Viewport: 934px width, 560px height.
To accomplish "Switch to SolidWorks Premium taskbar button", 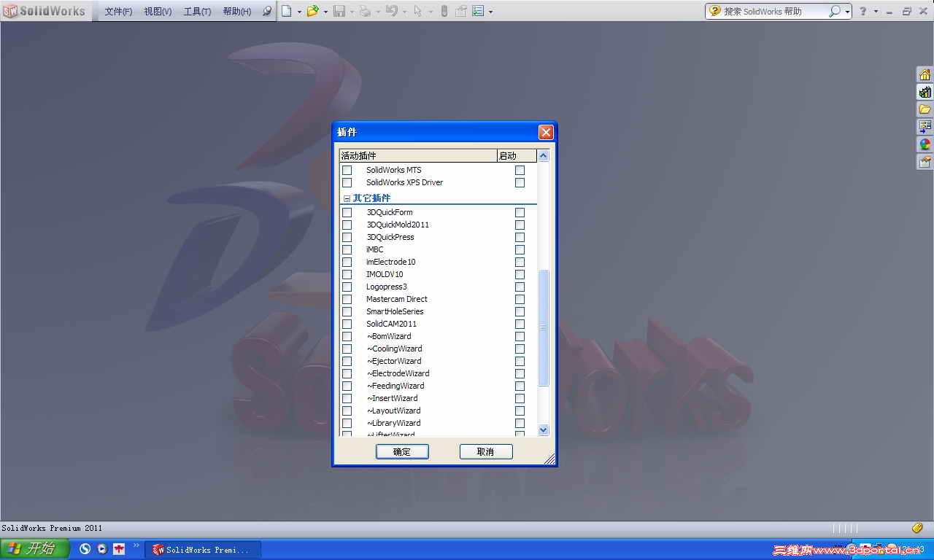I will 203,550.
